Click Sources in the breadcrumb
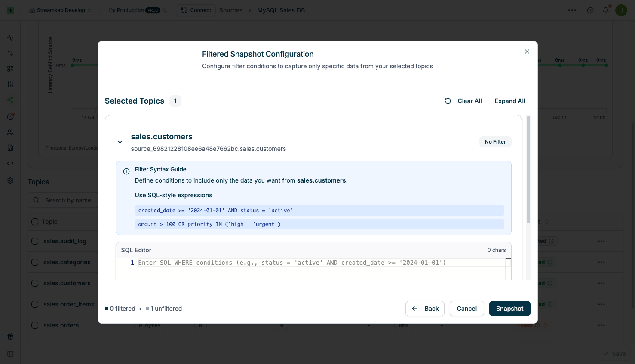The height and width of the screenshot is (364, 635). tap(231, 10)
